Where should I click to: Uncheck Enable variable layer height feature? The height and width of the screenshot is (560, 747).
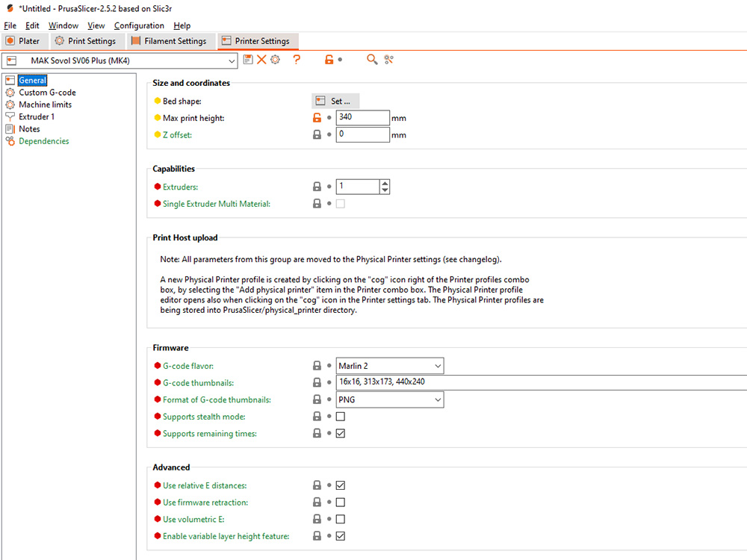coord(340,536)
